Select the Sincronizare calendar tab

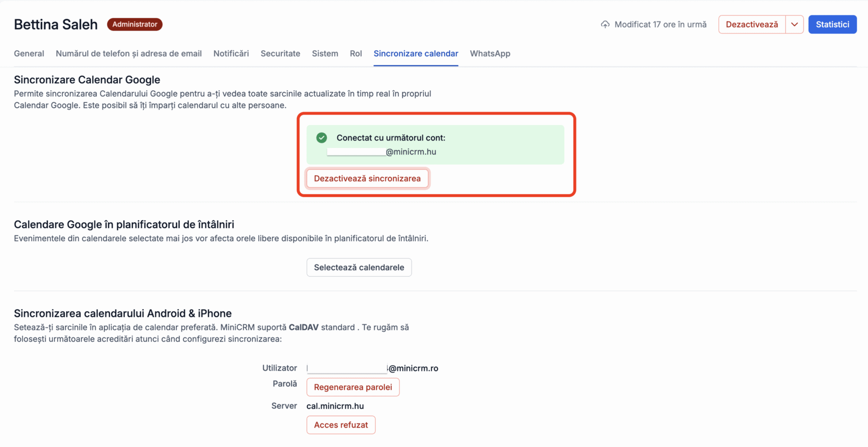[416, 53]
